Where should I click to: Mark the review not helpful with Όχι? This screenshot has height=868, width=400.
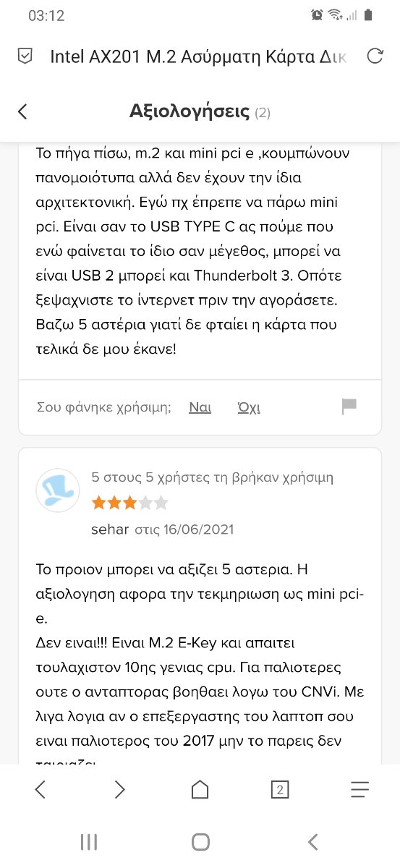(249, 407)
